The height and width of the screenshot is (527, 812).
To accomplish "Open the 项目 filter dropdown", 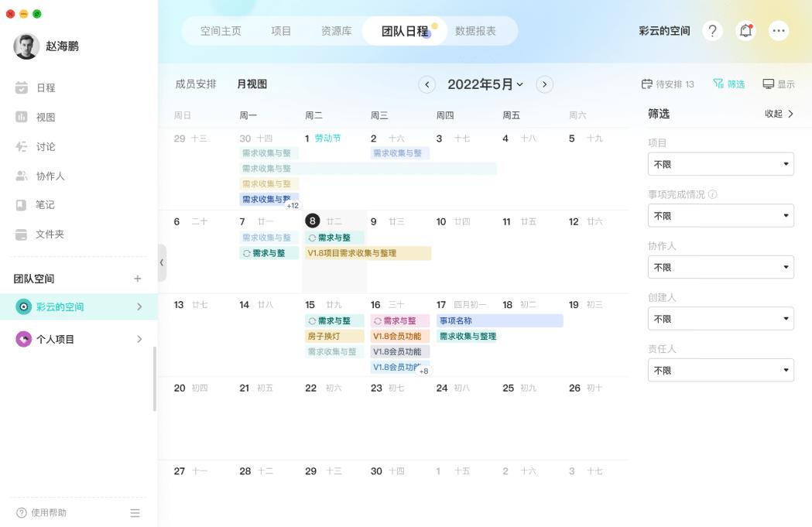I will pos(721,163).
